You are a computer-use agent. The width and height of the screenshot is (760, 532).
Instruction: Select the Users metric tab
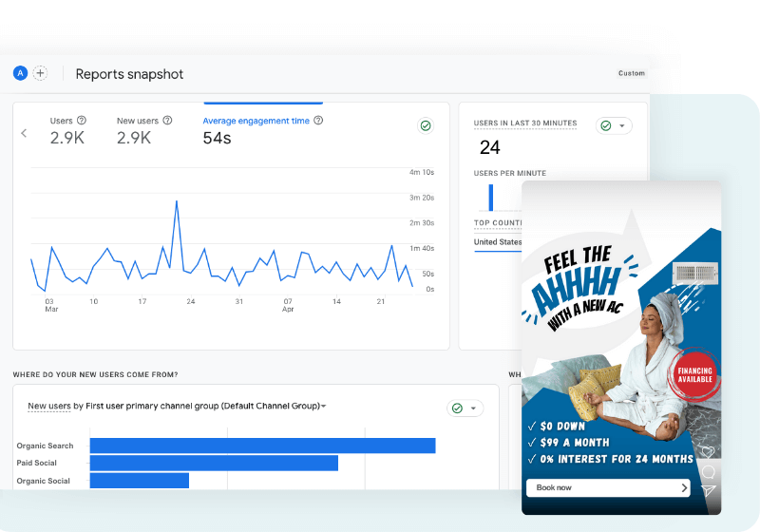click(67, 131)
